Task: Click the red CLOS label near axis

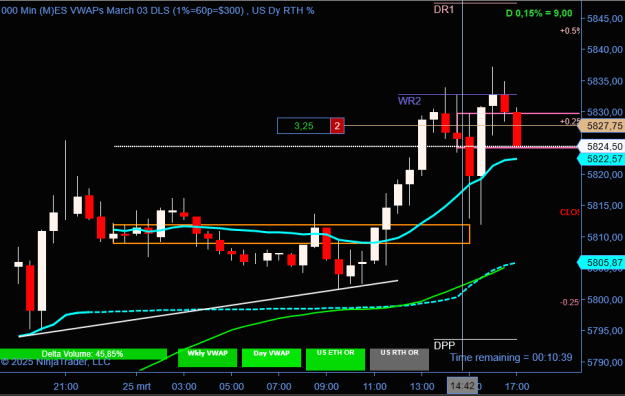Action: (x=570, y=213)
